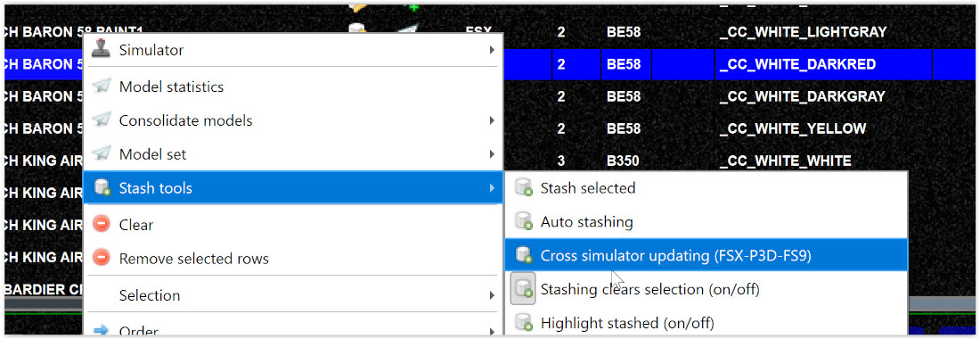
Task: Click the plane icon next to Model statistics
Action: coord(101,87)
